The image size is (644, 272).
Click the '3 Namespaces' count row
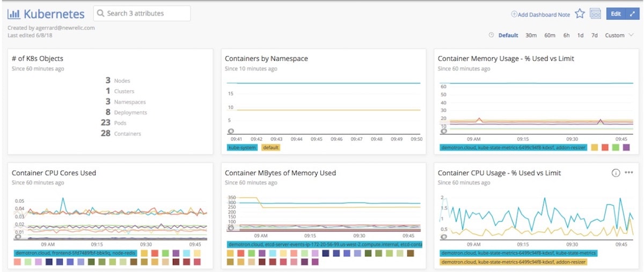point(125,102)
